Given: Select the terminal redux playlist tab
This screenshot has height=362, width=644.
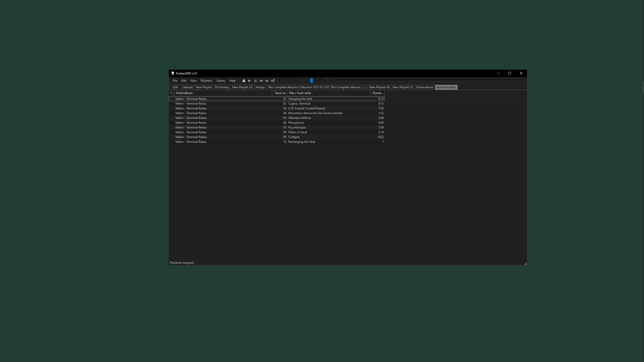Looking at the screenshot, I should pos(446,87).
